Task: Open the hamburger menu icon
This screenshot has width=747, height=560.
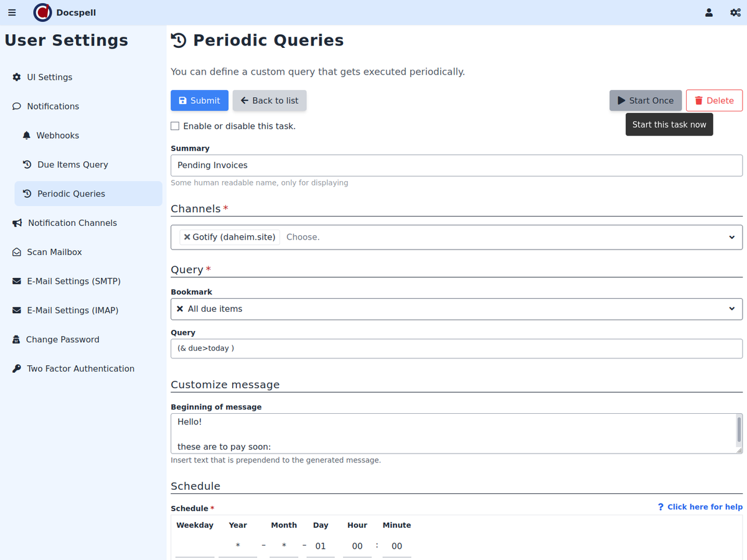Action: [x=12, y=12]
